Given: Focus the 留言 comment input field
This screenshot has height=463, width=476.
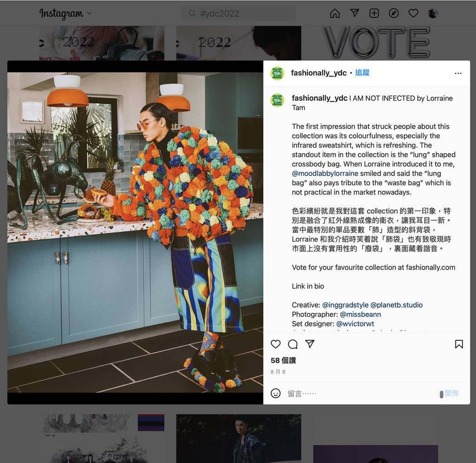Looking at the screenshot, I should 361,394.
